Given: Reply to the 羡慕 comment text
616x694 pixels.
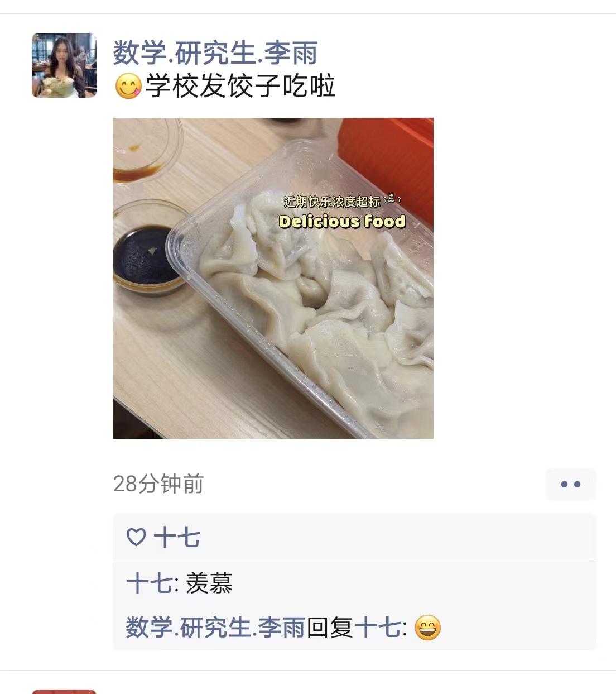Looking at the screenshot, I should coord(209,583).
